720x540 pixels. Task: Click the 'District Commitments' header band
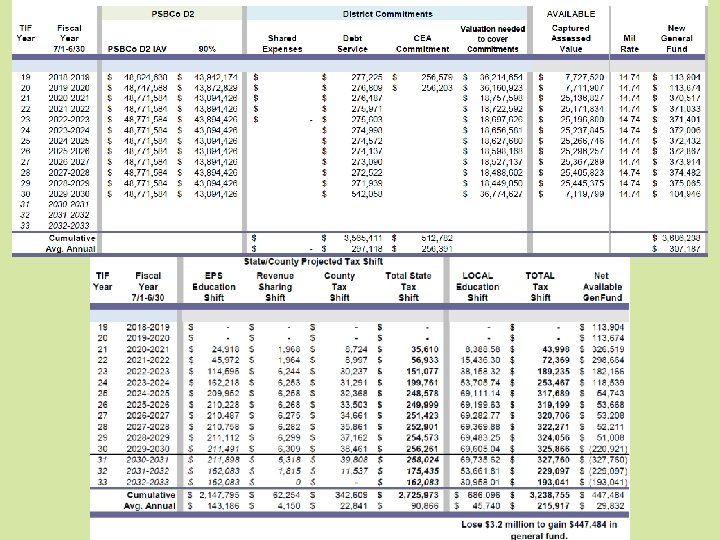point(387,14)
